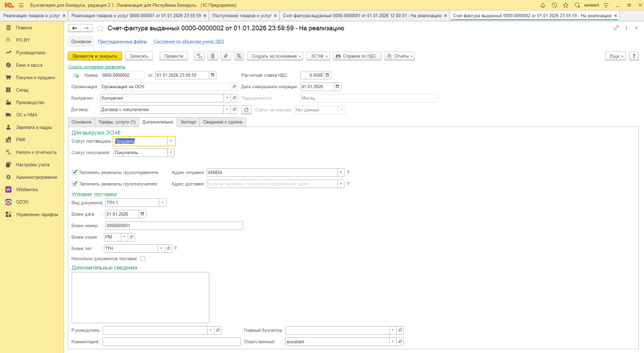The image size is (644, 353).
Task: Click the paperclip attached files icon
Action: click(x=226, y=56)
